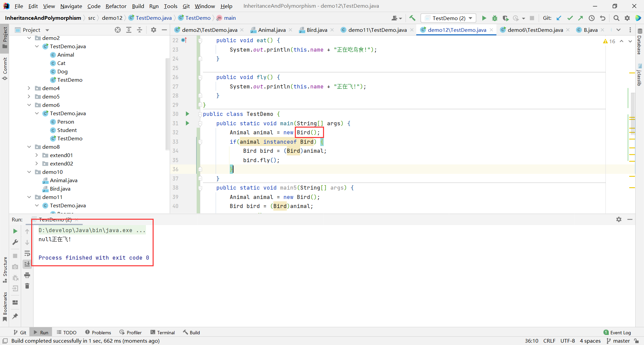This screenshot has width=644, height=345.
Task: Select Student class under demo6
Action: coord(67,130)
